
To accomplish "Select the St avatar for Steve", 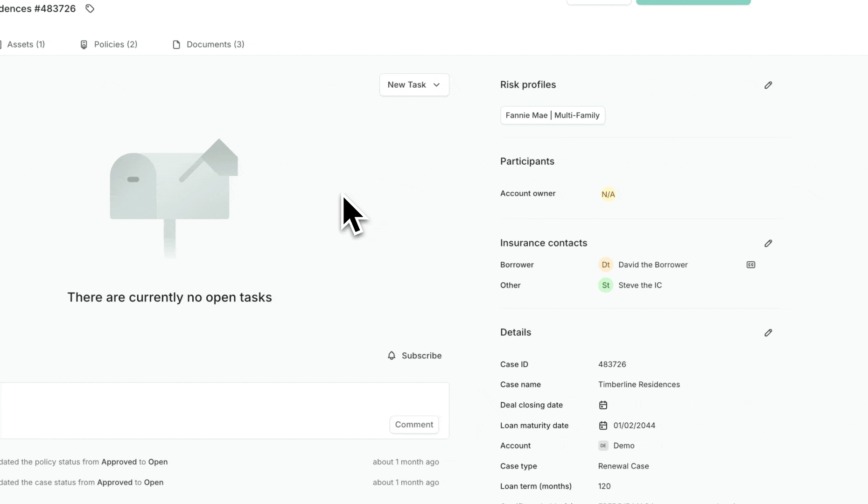I will (x=605, y=285).
